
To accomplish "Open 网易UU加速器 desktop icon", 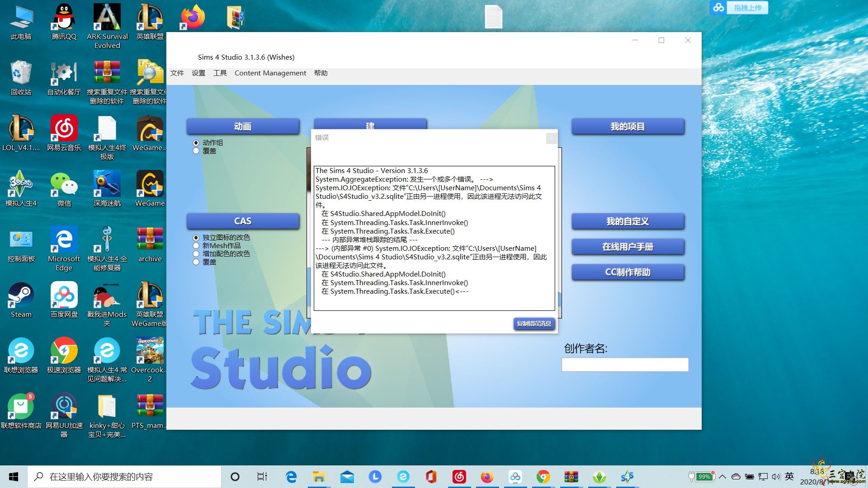I will point(64,416).
